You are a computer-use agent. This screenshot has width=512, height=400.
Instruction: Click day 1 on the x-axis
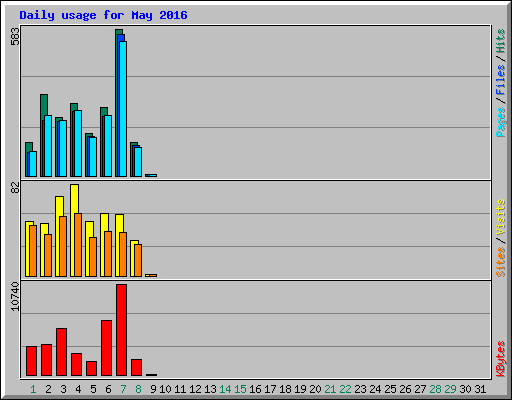tap(33, 389)
